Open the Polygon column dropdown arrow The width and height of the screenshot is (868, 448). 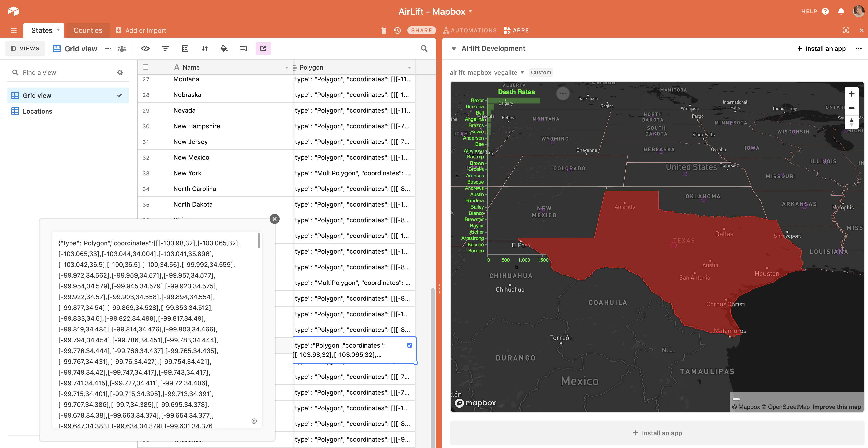(x=410, y=67)
